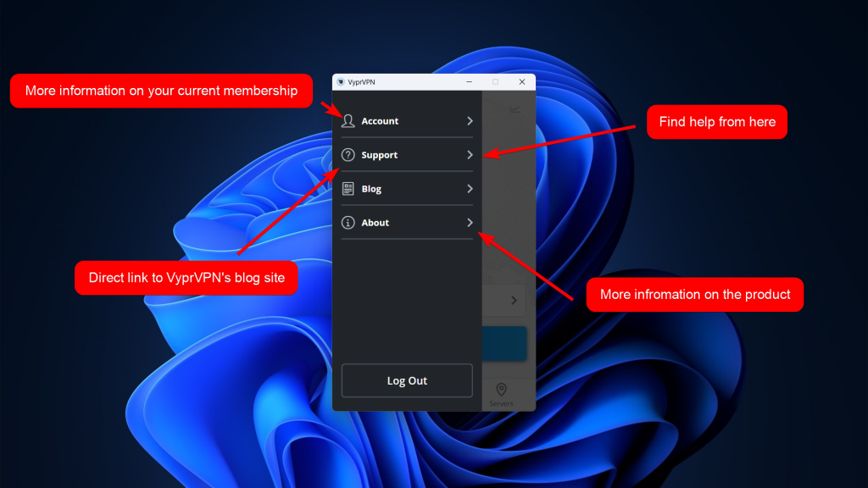Open the About menu item
This screenshot has width=868, height=488.
407,223
